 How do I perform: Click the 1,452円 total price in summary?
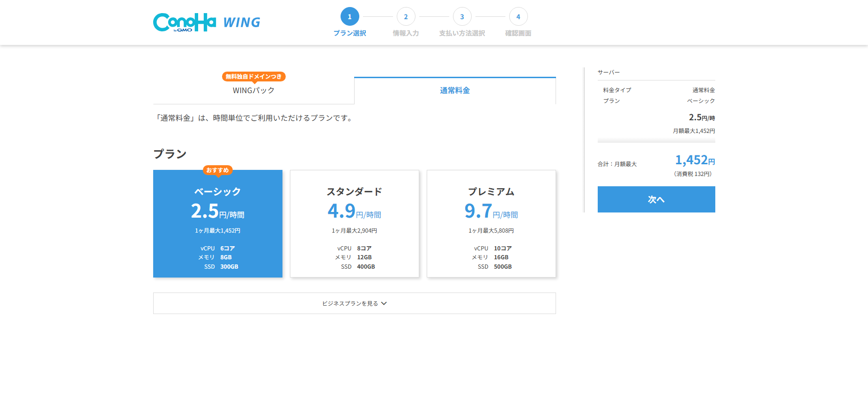pyautogui.click(x=695, y=161)
